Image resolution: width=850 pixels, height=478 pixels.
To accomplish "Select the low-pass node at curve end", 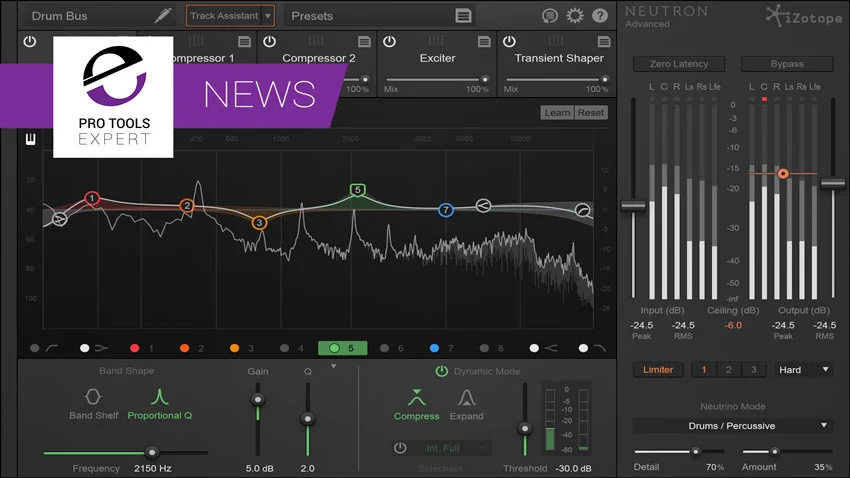I will [583, 210].
